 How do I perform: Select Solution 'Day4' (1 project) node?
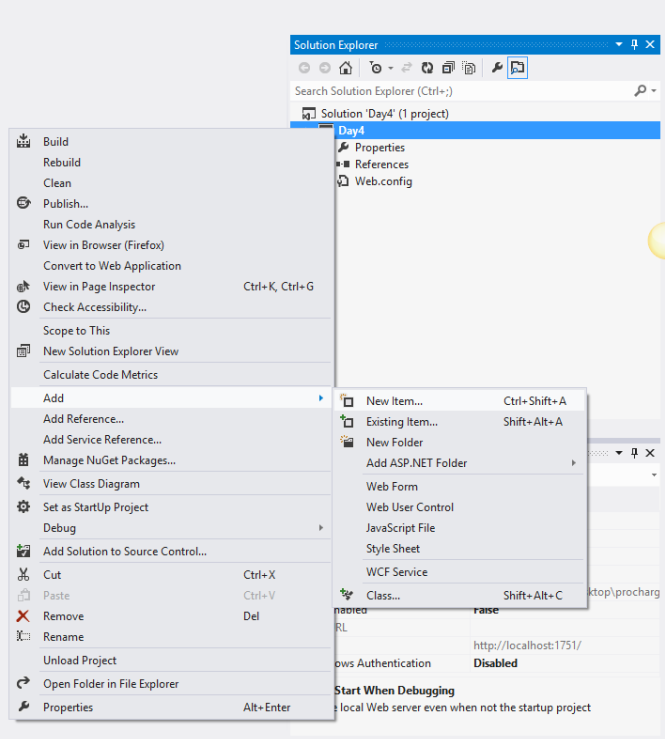pos(385,114)
